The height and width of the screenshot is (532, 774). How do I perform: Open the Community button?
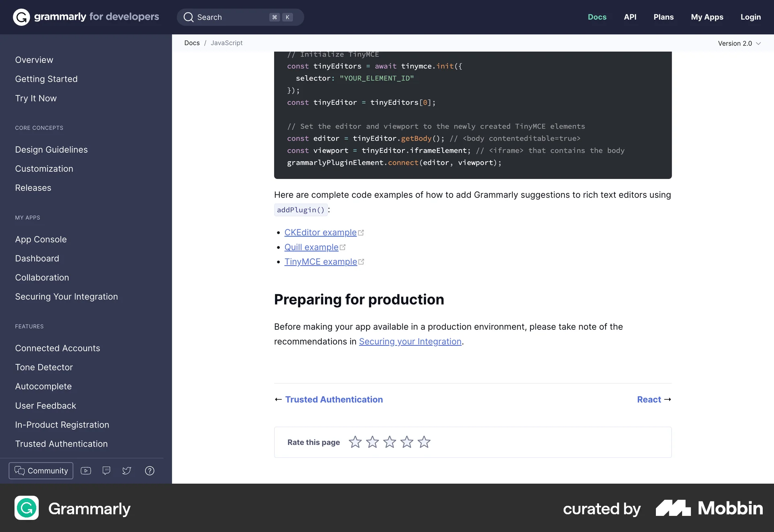pos(40,470)
